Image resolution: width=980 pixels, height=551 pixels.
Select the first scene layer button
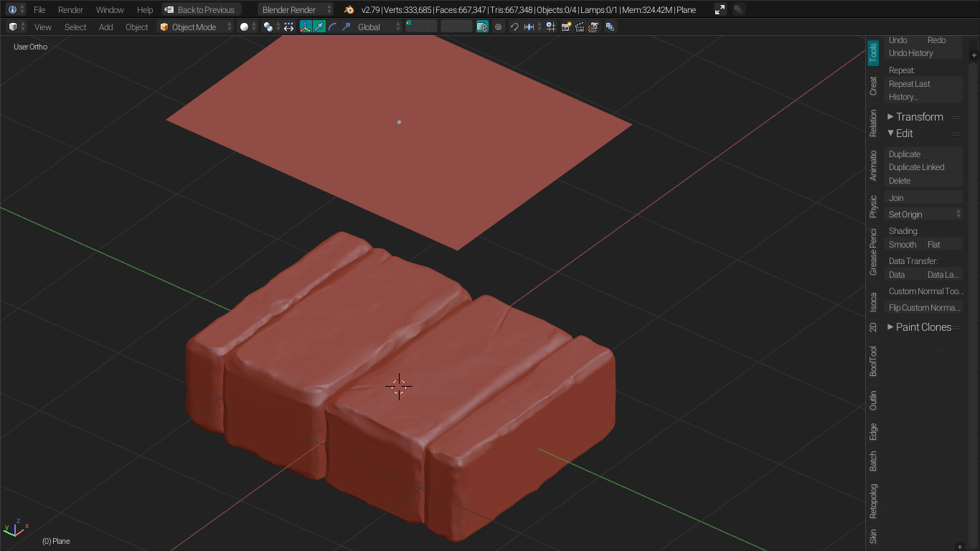coord(409,24)
